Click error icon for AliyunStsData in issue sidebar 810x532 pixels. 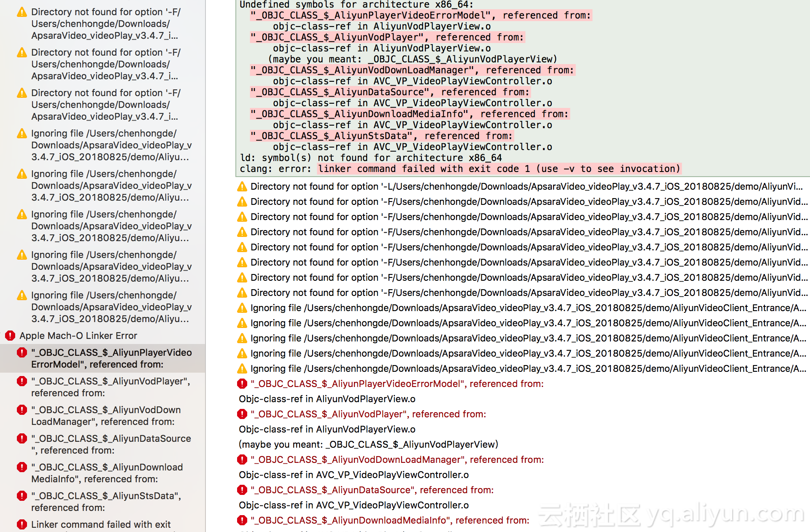click(x=22, y=496)
